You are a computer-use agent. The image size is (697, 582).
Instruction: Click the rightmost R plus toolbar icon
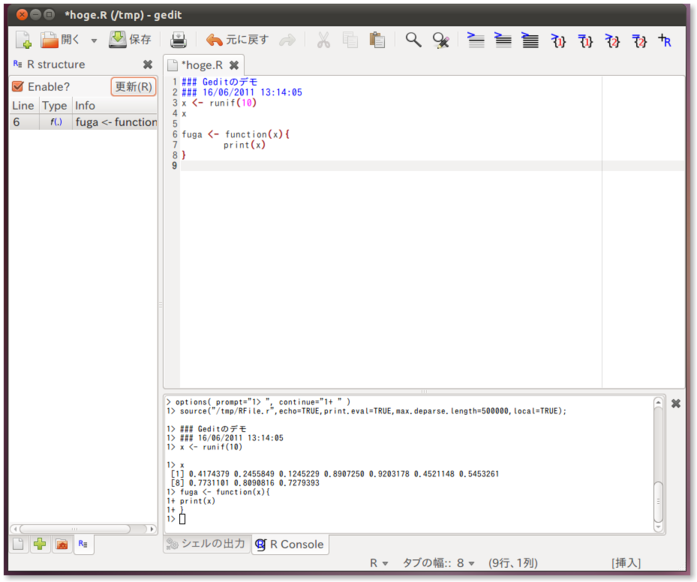665,40
